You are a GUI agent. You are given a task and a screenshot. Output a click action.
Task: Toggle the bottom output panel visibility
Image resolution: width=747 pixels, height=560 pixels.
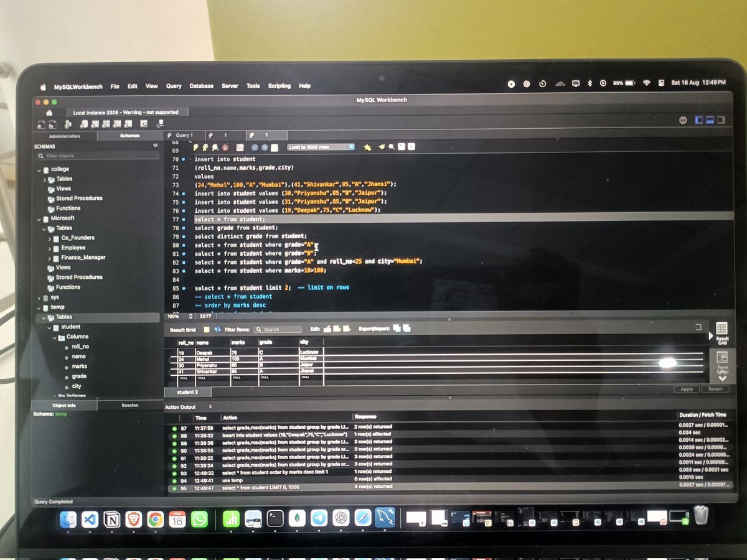[710, 119]
